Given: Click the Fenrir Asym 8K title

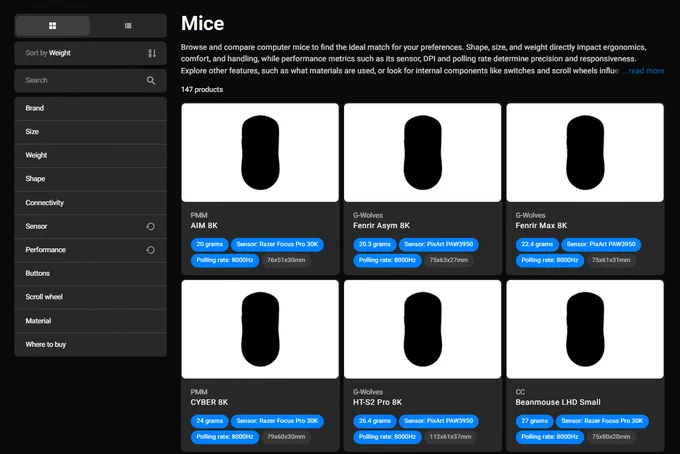Looking at the screenshot, I should pos(381,225).
